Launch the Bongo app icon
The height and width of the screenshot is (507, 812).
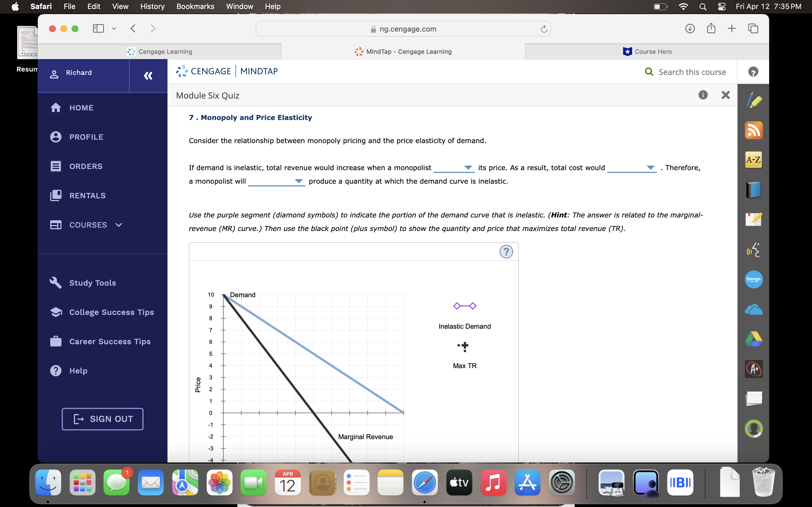pos(754,279)
